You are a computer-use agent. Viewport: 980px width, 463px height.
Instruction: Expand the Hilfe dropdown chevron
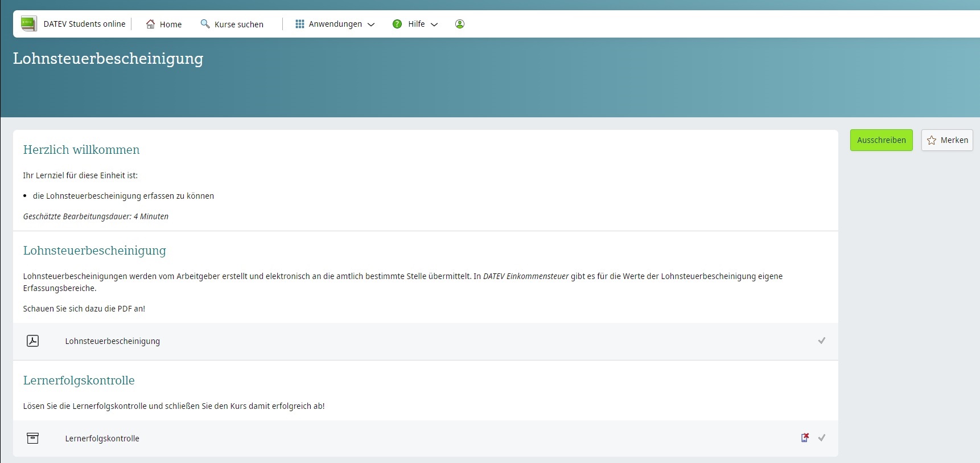coord(434,24)
